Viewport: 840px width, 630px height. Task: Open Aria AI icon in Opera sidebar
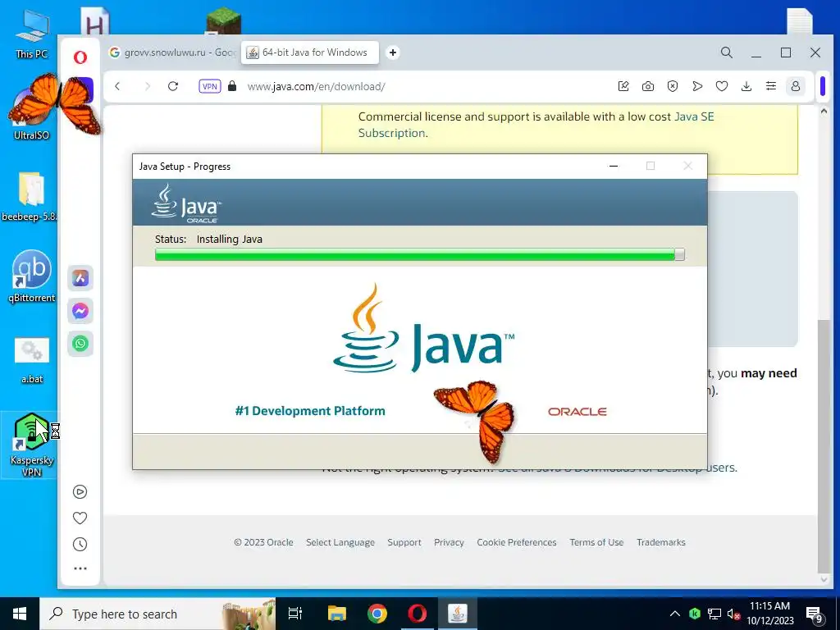pos(80,278)
